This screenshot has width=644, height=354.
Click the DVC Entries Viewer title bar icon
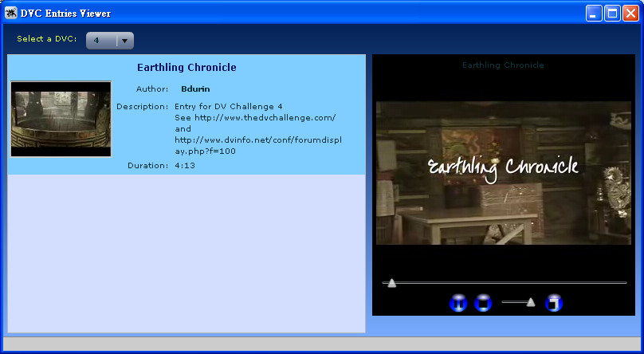[10, 13]
